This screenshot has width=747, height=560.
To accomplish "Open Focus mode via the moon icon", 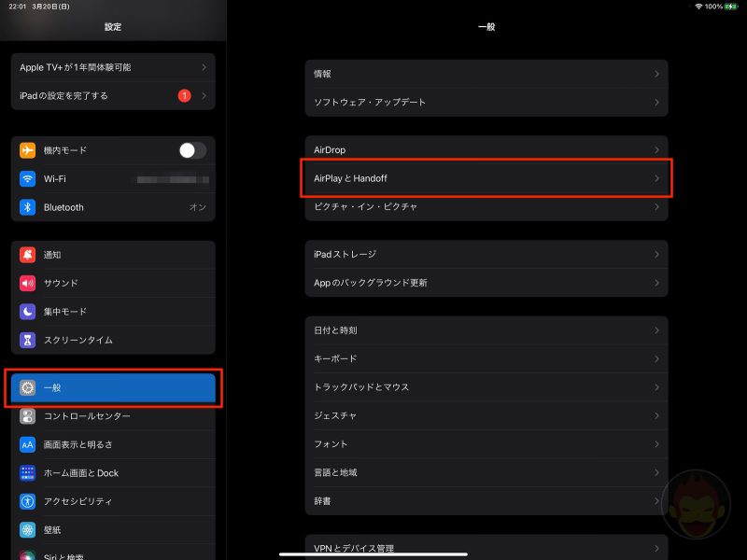I will pyautogui.click(x=28, y=311).
